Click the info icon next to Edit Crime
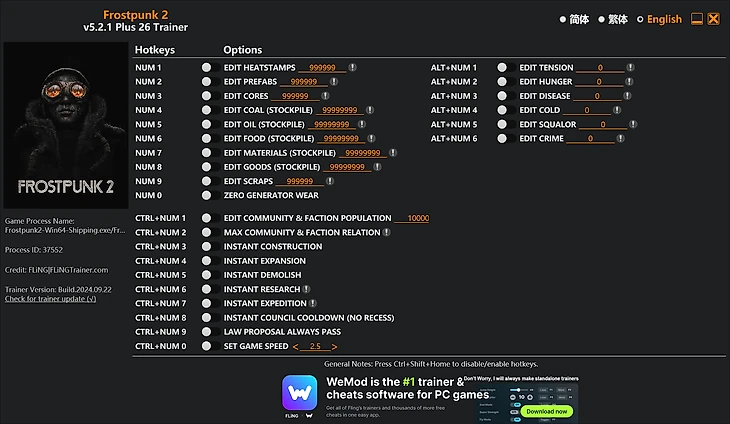730x424 pixels. pos(620,139)
